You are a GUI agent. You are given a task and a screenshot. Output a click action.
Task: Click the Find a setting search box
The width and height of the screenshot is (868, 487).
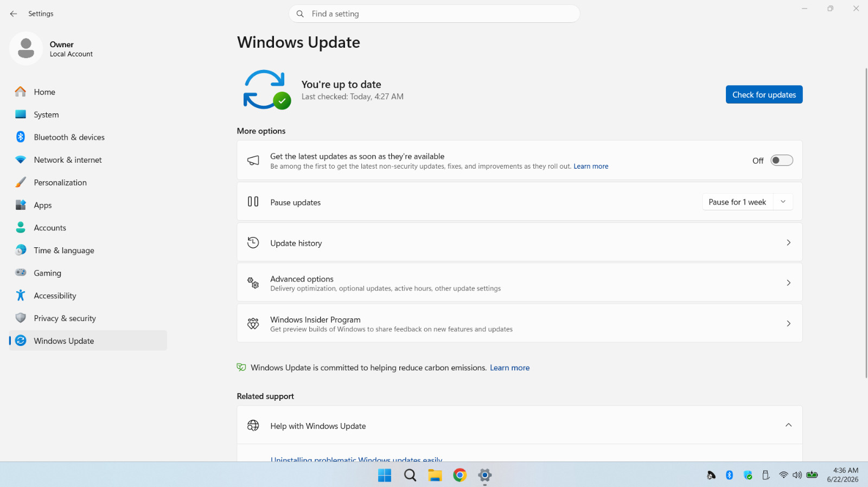coord(434,14)
